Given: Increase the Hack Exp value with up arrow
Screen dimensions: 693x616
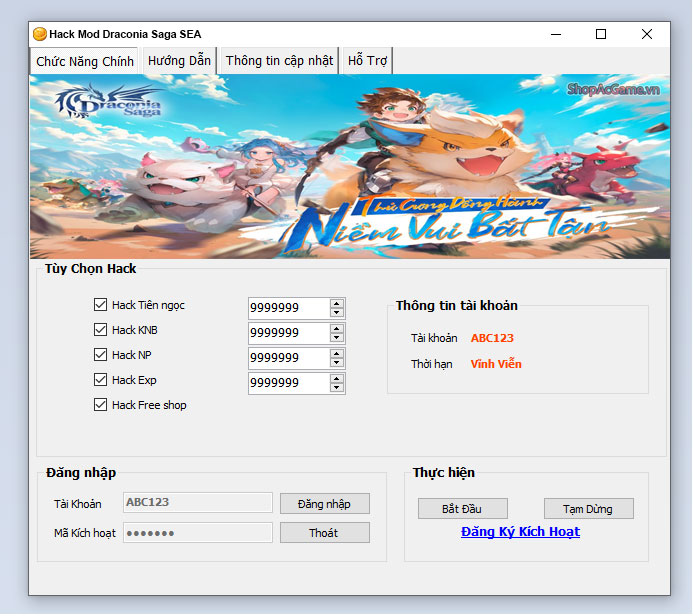Looking at the screenshot, I should pos(337,379).
